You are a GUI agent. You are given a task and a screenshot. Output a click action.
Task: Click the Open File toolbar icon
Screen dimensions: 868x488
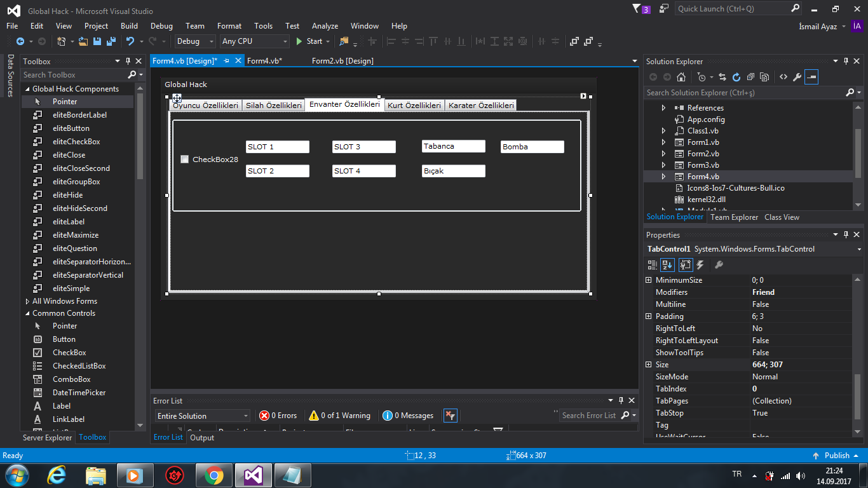click(x=83, y=41)
